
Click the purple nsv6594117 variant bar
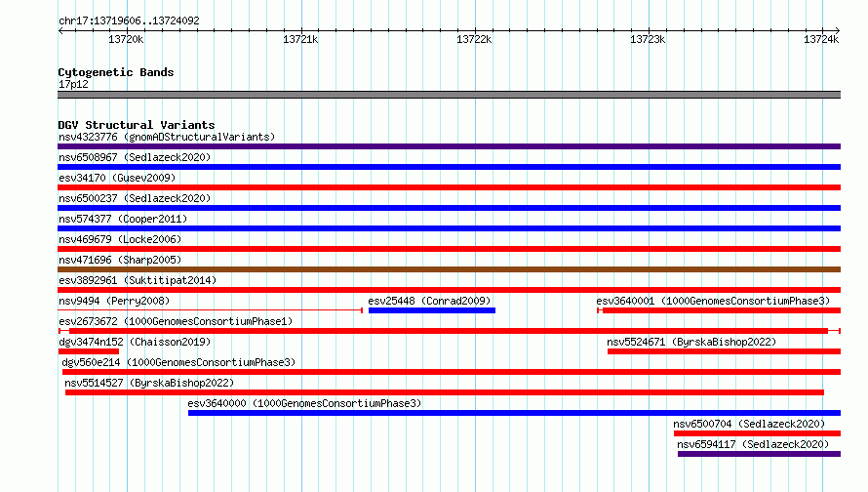[759, 454]
